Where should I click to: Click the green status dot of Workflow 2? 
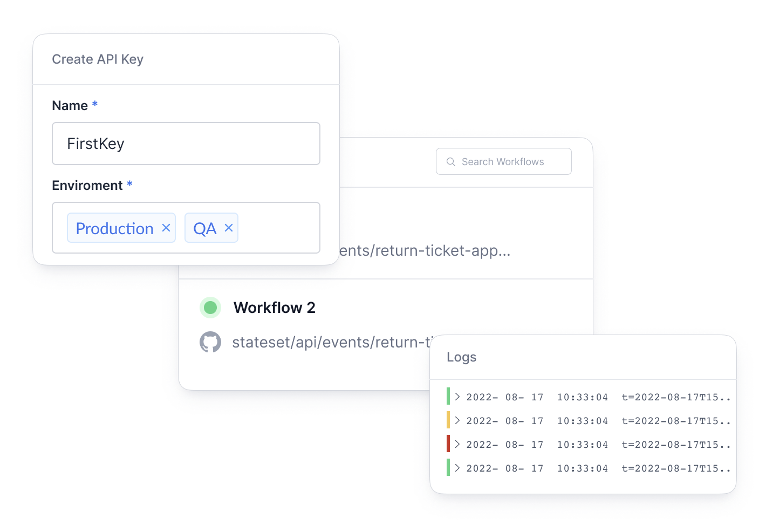[x=210, y=308]
